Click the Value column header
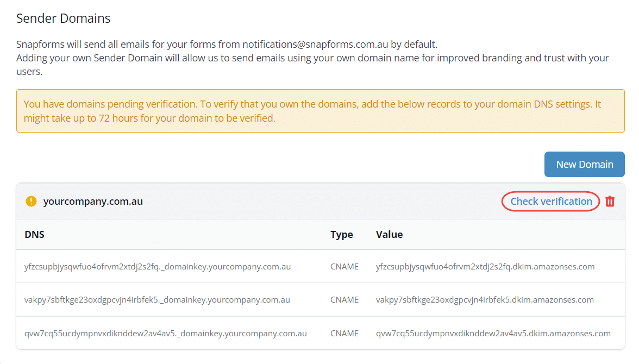Image resolution: width=639 pixels, height=364 pixels. [390, 234]
